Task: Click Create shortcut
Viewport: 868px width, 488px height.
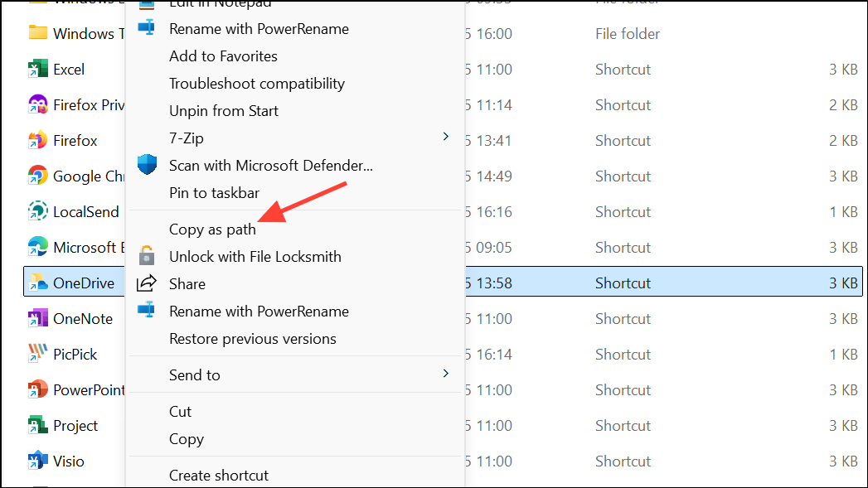Action: 218,475
